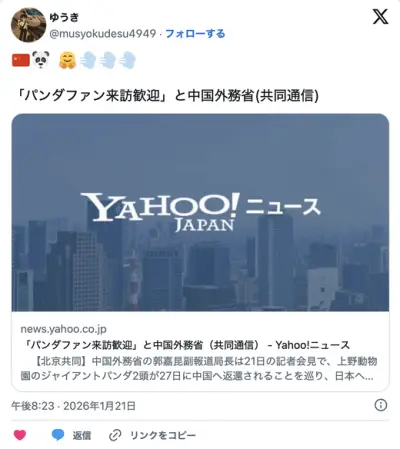Viewport: 400px width, 449px height.
Task: Click the リンクをコピー label
Action: pyautogui.click(x=163, y=435)
